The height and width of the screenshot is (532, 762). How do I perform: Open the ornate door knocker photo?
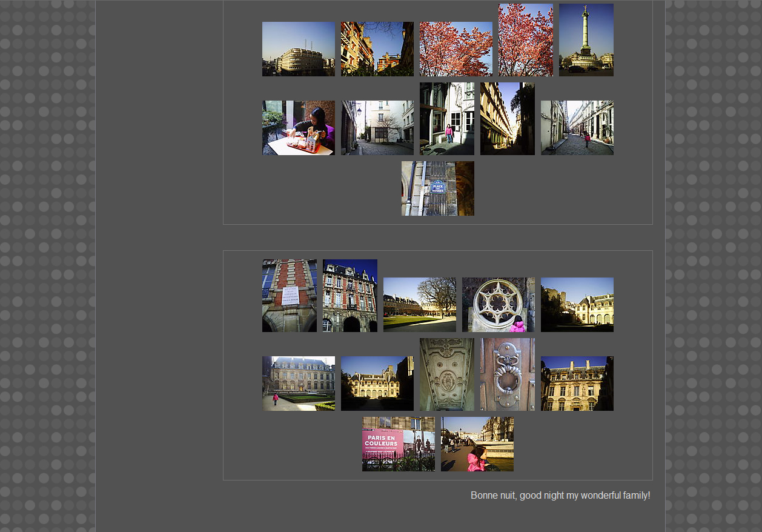[507, 374]
